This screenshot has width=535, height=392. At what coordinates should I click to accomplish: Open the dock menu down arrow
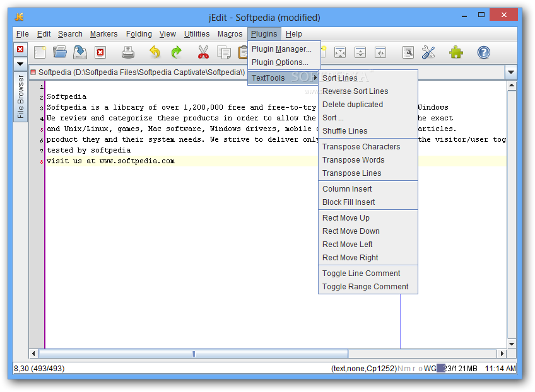click(x=20, y=64)
